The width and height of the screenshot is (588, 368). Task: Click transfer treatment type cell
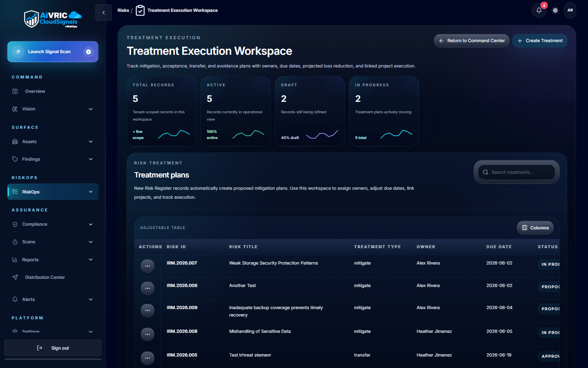click(362, 355)
